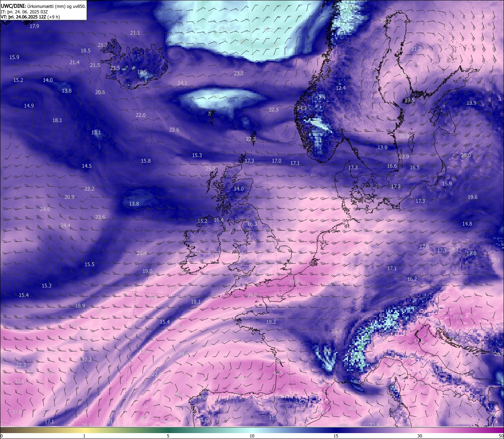Viewport: 504px width, 439px height.
Task: Click the 16.2 value over central Europe
Action: [x=412, y=279]
